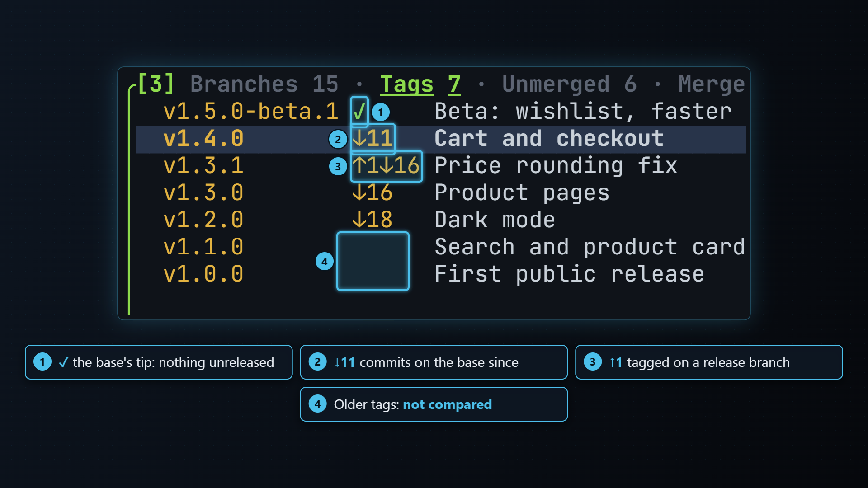The height and width of the screenshot is (488, 868).
Task: Click the ↑1↓16 status on v1.3.1
Action: pos(386,166)
